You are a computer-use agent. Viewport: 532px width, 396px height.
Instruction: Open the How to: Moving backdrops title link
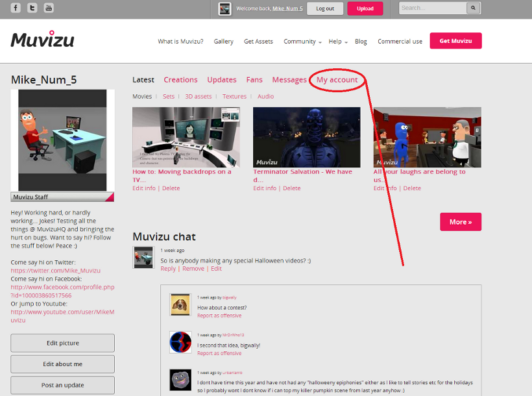tap(182, 175)
